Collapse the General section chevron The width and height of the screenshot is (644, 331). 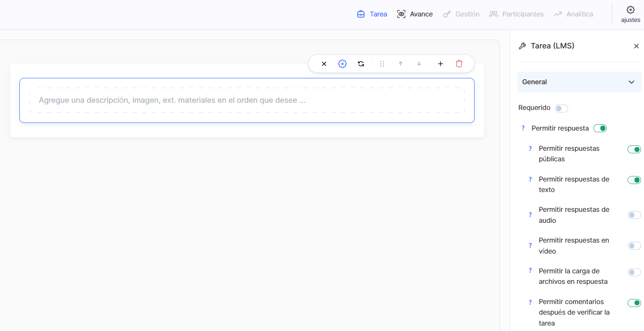(631, 82)
